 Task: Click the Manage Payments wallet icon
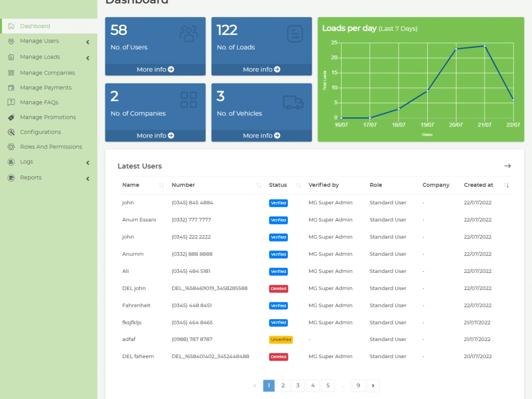[x=11, y=88]
